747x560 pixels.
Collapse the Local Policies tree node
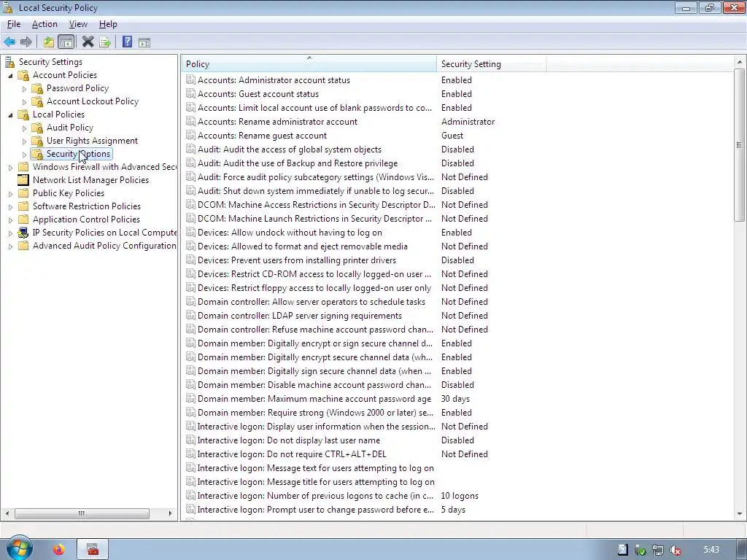coord(10,114)
